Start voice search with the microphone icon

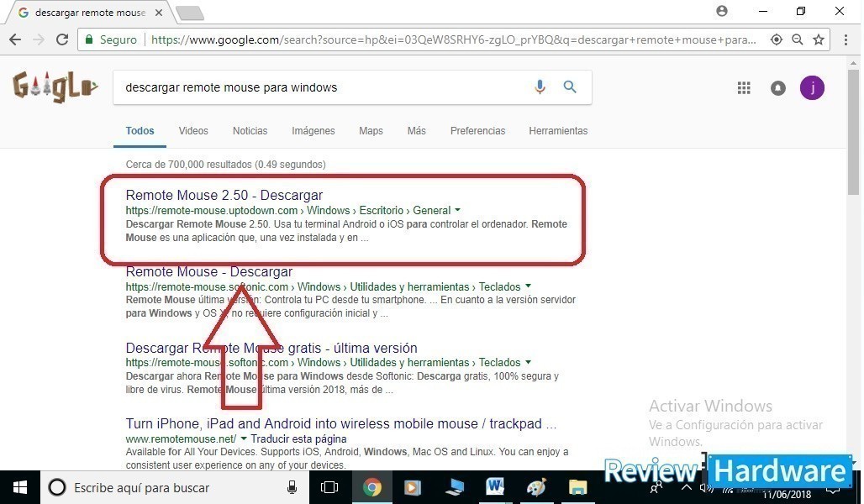coord(540,87)
